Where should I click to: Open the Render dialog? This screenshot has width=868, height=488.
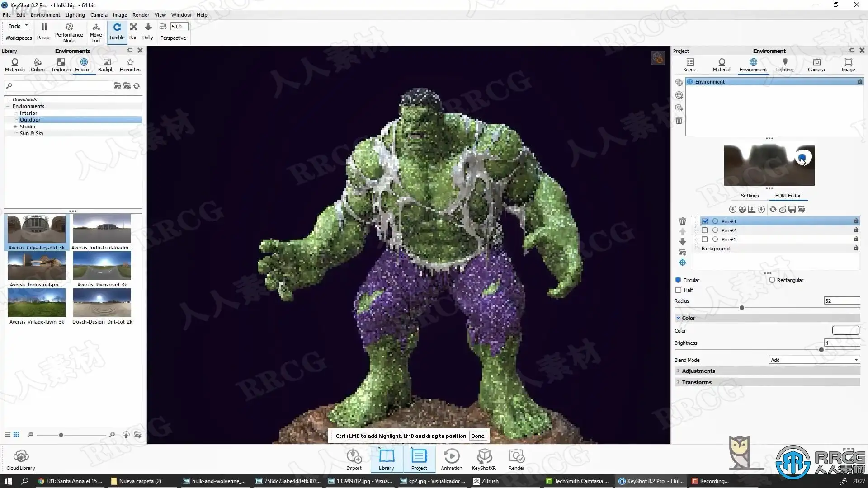516,460
